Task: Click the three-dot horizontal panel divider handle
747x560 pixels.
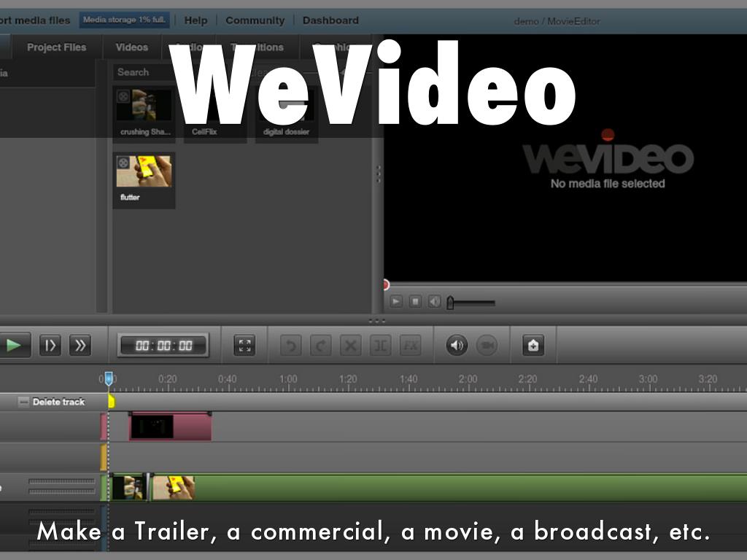Action: click(377, 321)
